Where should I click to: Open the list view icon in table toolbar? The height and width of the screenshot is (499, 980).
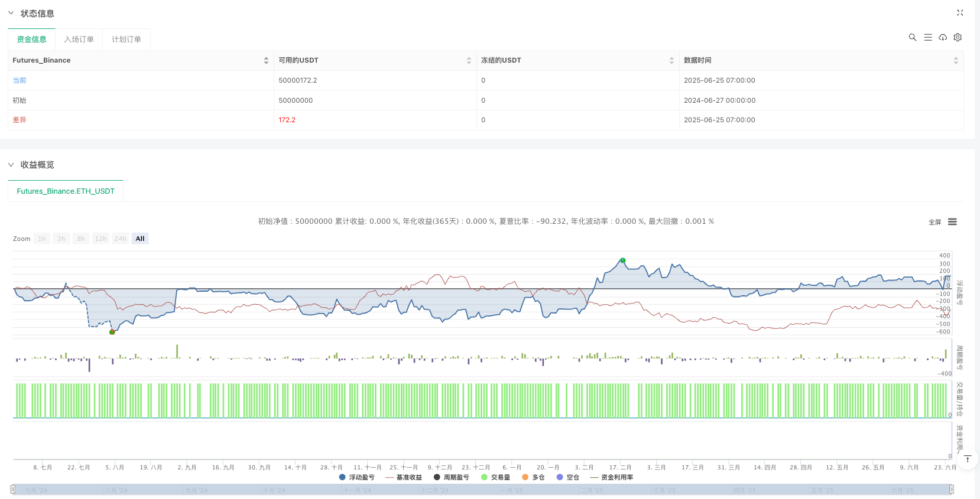click(928, 37)
